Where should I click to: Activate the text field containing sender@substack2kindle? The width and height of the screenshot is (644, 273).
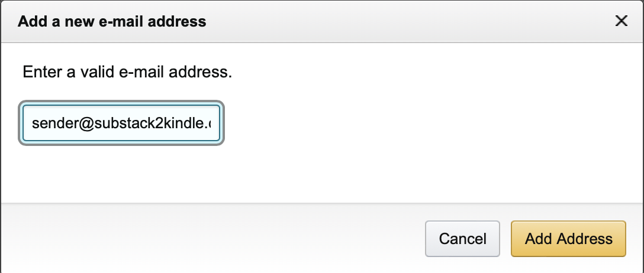(x=121, y=123)
